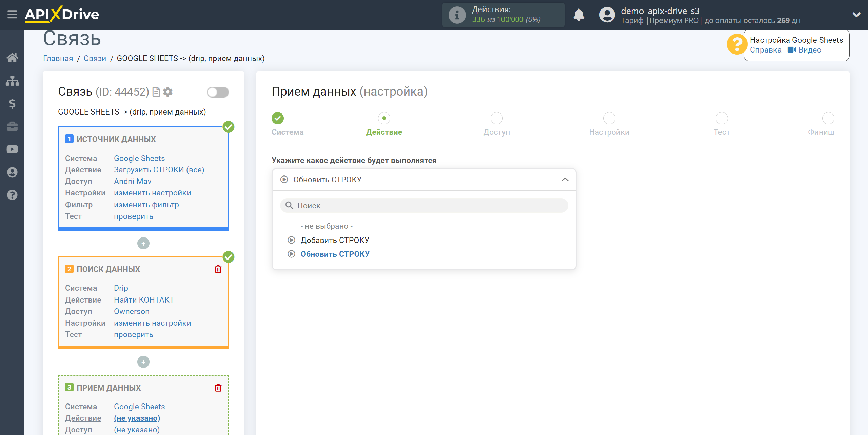Screen dimensions: 868x435
Task: Open the notifications bell
Action: (x=579, y=15)
